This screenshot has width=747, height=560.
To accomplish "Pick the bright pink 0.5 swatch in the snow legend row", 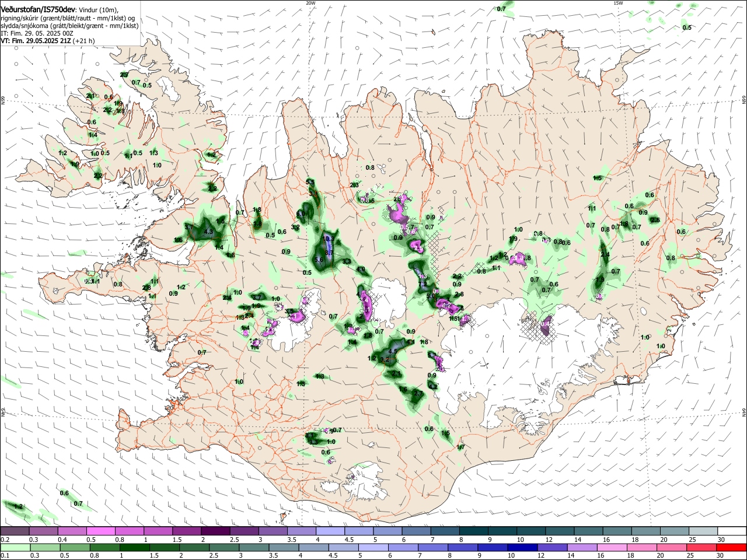I will pyautogui.click(x=101, y=531).
